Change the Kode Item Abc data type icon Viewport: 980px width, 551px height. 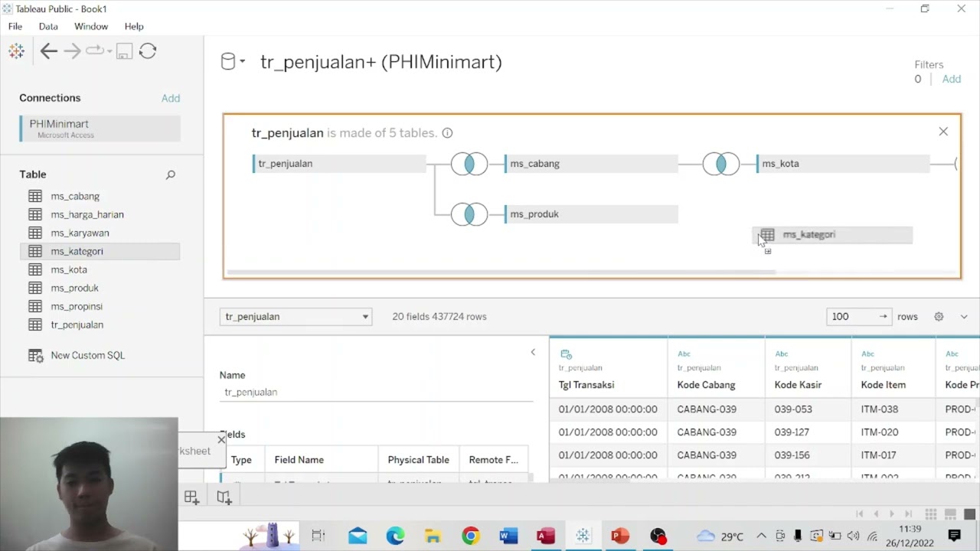pos(867,354)
